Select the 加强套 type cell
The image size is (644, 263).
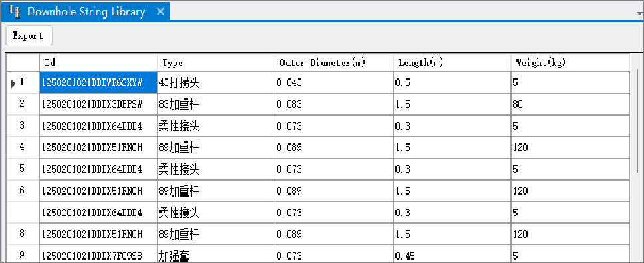click(x=216, y=255)
